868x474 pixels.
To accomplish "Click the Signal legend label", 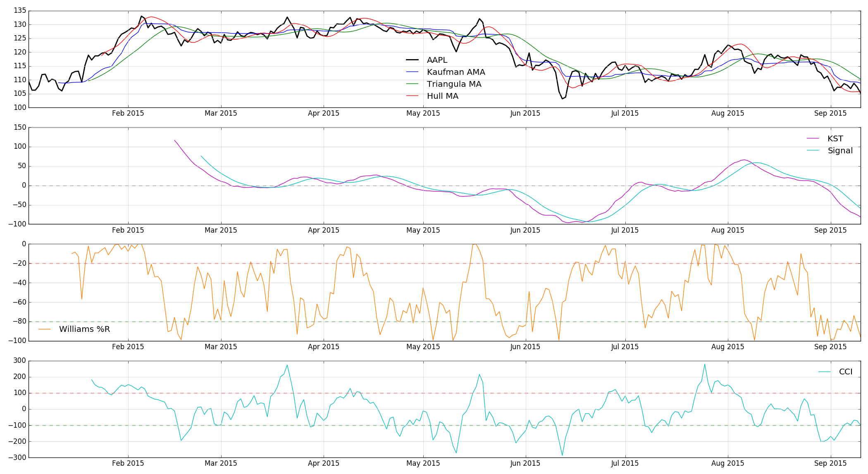I will coord(840,151).
